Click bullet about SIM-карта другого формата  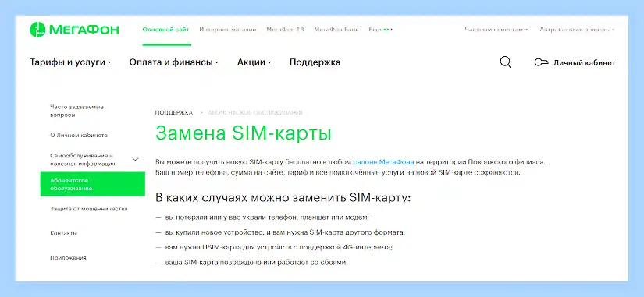(280, 232)
